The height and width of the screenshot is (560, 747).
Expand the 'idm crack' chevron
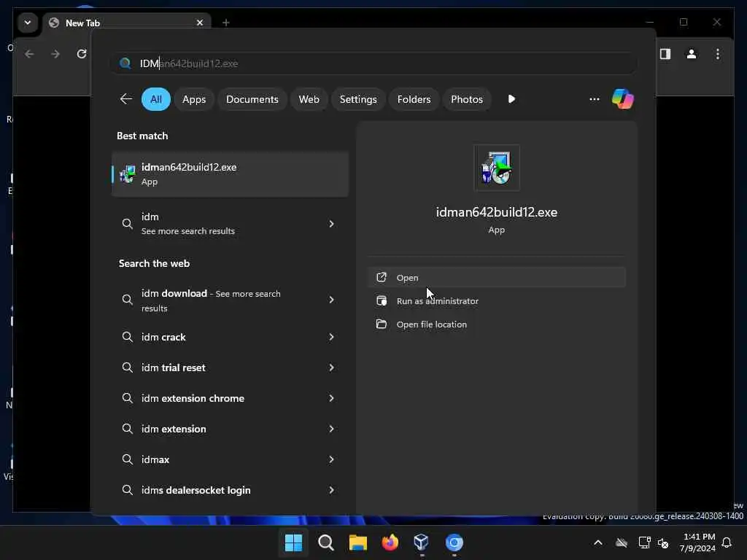point(331,337)
